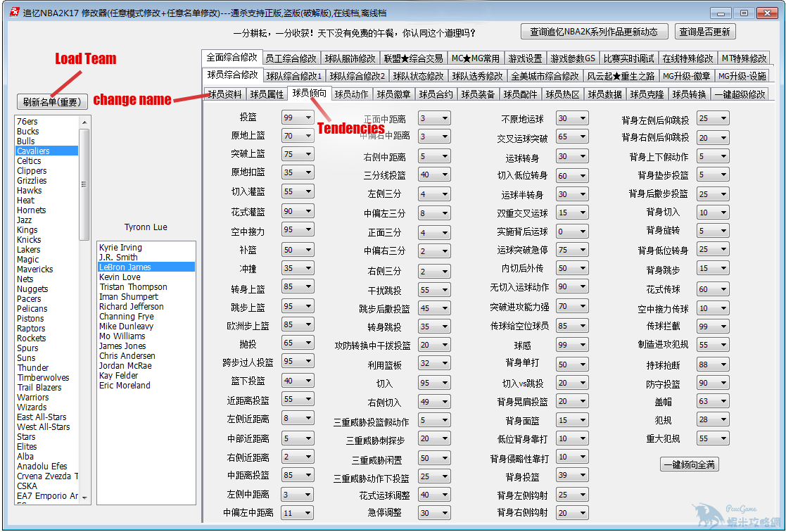Screen dimensions: 786x532
Task: Select the Celtics team entry
Action: coord(47,161)
